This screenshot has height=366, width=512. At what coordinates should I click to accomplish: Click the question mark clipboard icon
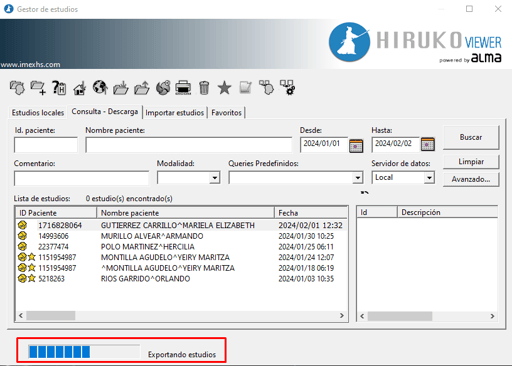[x=59, y=88]
